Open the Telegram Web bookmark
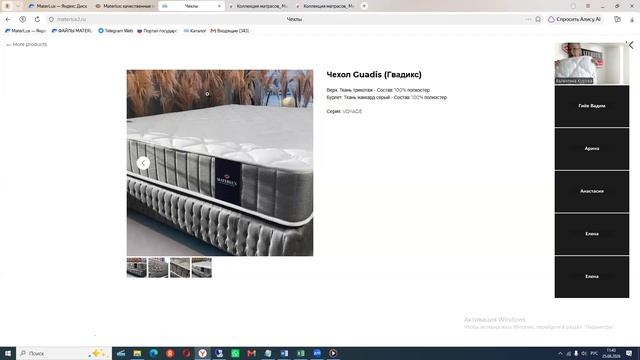The height and width of the screenshot is (360, 640). click(x=116, y=31)
